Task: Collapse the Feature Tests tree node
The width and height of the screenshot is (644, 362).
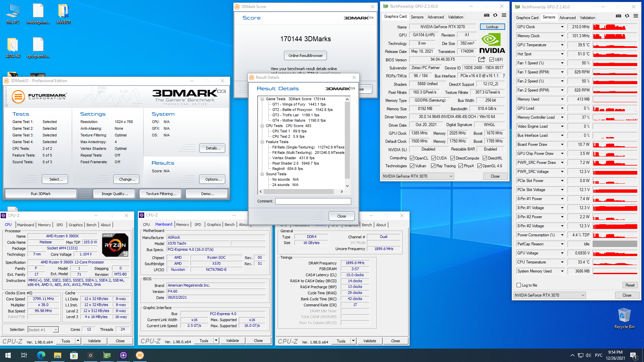Action: coord(262,142)
